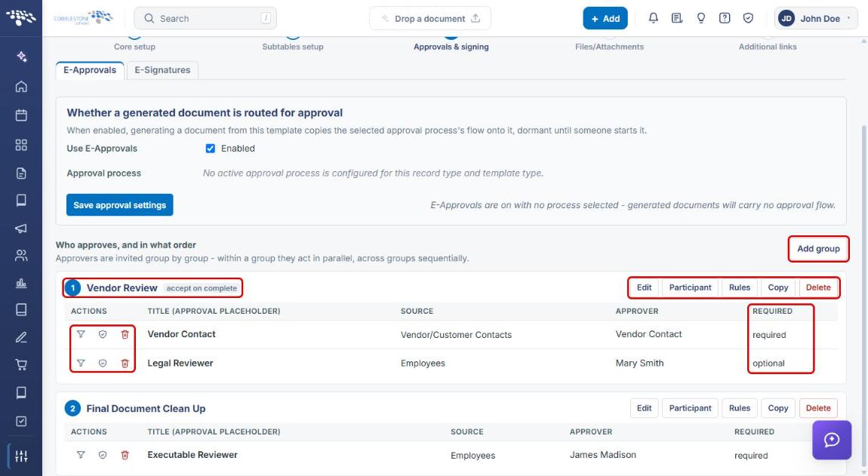Go to Additional links step
Viewport: 868px width, 476px height.
point(768,47)
